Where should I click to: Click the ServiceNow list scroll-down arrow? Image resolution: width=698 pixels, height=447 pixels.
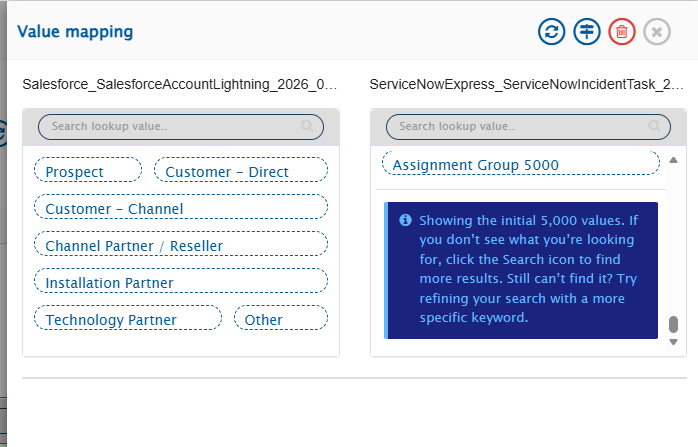[673, 342]
